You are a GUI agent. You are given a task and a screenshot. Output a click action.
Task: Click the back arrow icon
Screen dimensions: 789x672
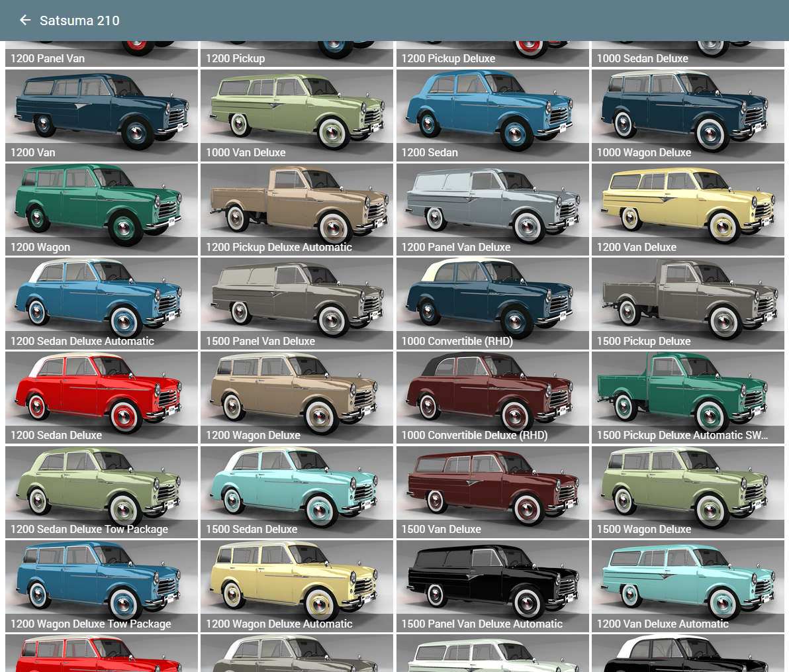[x=24, y=20]
